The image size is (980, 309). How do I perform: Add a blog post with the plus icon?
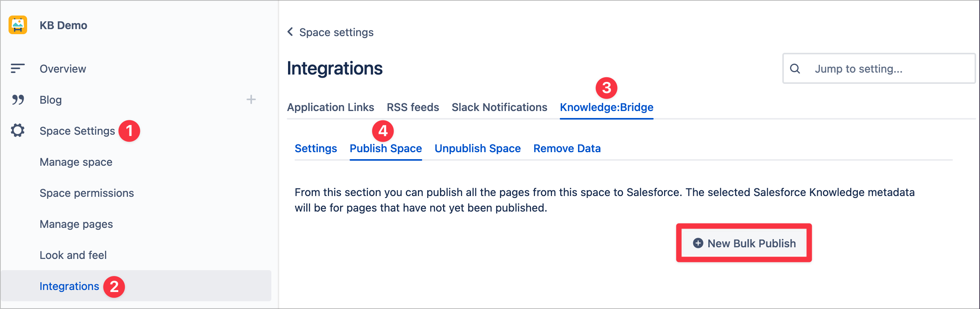pos(251,100)
